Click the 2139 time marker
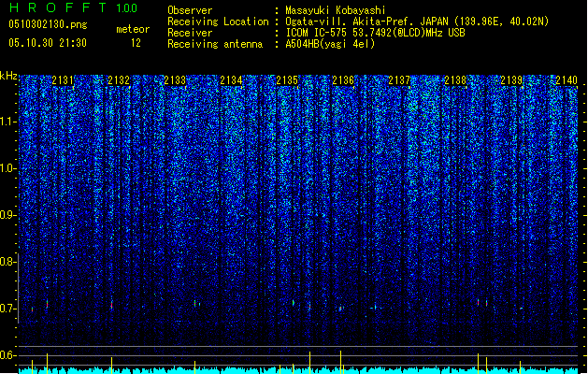 coord(512,80)
